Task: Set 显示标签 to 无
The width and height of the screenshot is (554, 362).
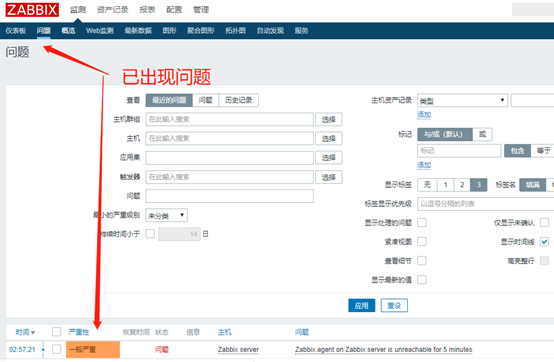Action: point(428,185)
